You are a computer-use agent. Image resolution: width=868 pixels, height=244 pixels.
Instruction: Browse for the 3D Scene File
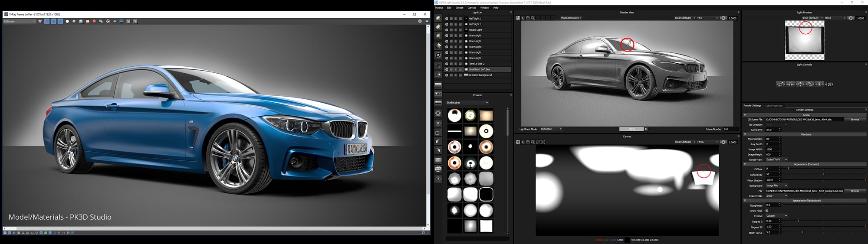[855, 120]
